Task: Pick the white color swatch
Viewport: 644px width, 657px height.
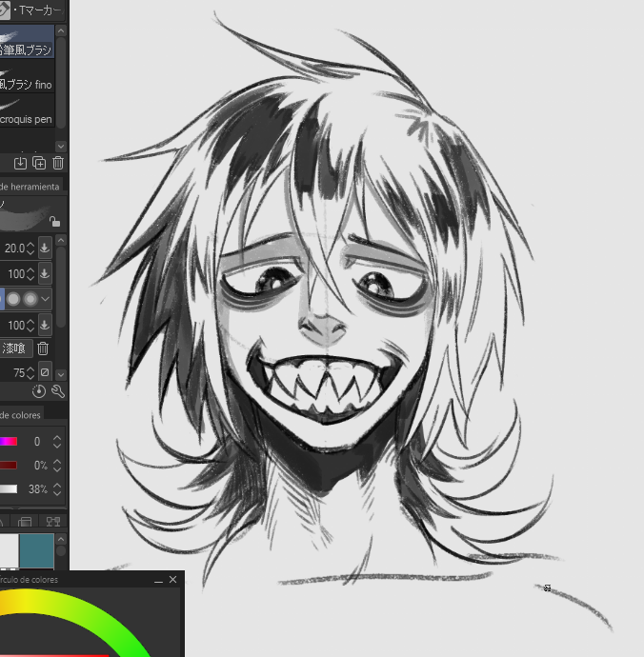Action: [x=10, y=550]
